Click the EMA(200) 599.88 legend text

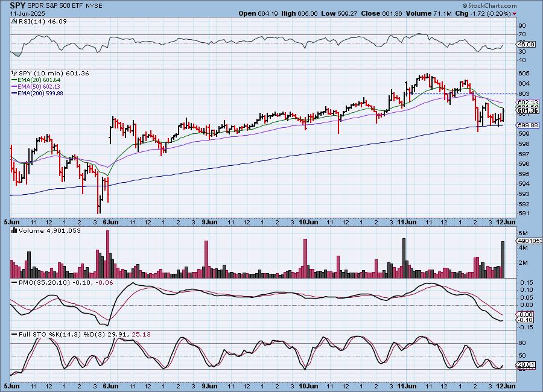(40, 93)
